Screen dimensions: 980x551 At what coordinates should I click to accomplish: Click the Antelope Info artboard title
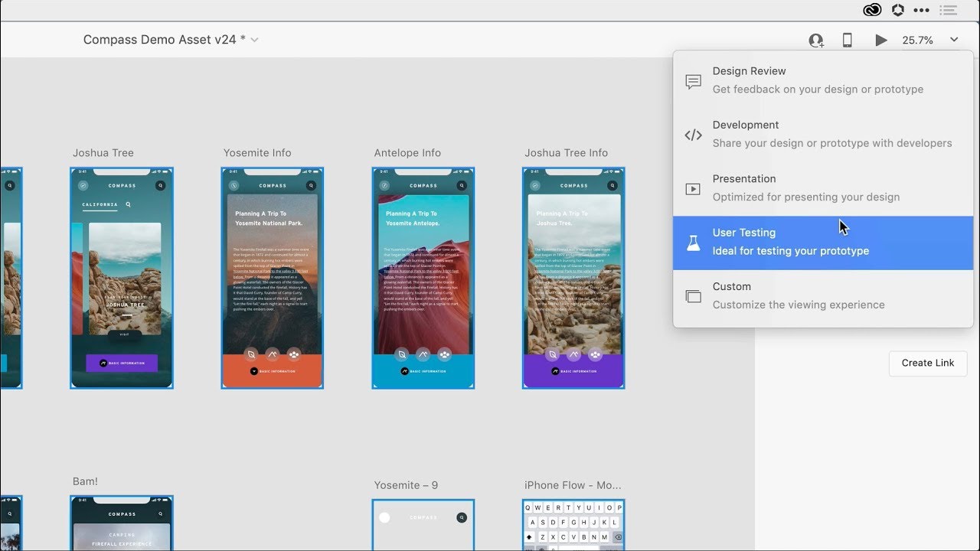407,153
